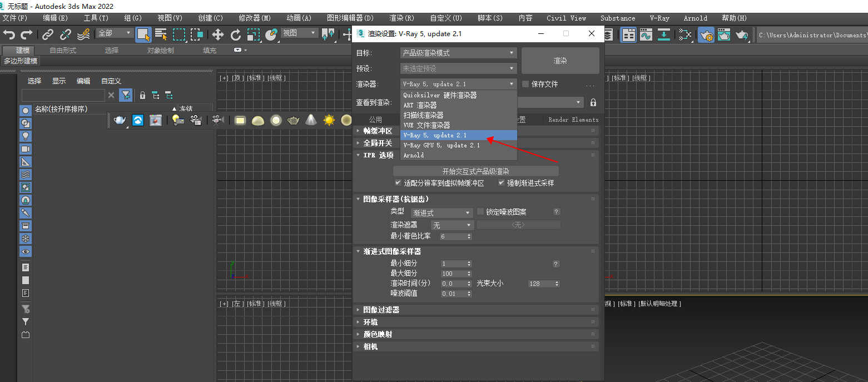Screen dimensions: 868x382
Task: Toggle the Ribbon display icon
Action: pos(628,35)
